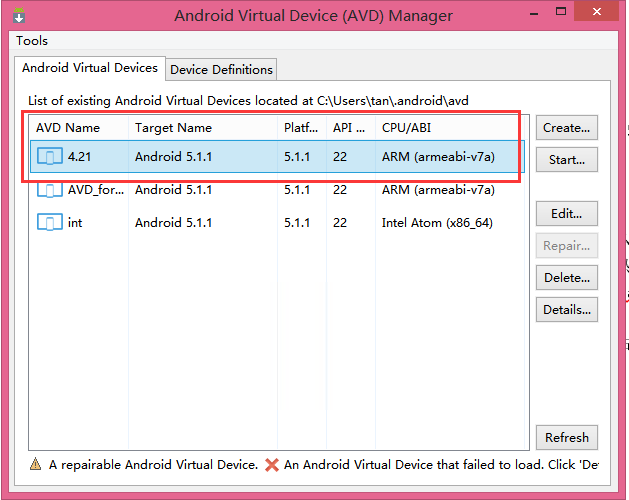Click the AVD Manager app icon in title bar
The height and width of the screenshot is (500, 629).
click(x=19, y=15)
